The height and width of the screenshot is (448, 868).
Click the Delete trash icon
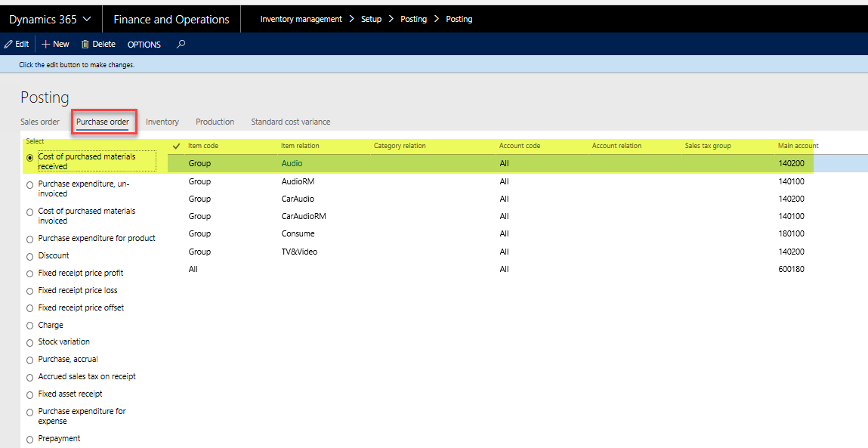(85, 45)
